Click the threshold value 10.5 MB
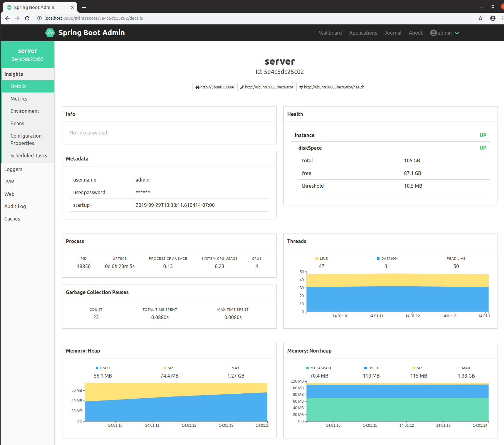 point(413,186)
